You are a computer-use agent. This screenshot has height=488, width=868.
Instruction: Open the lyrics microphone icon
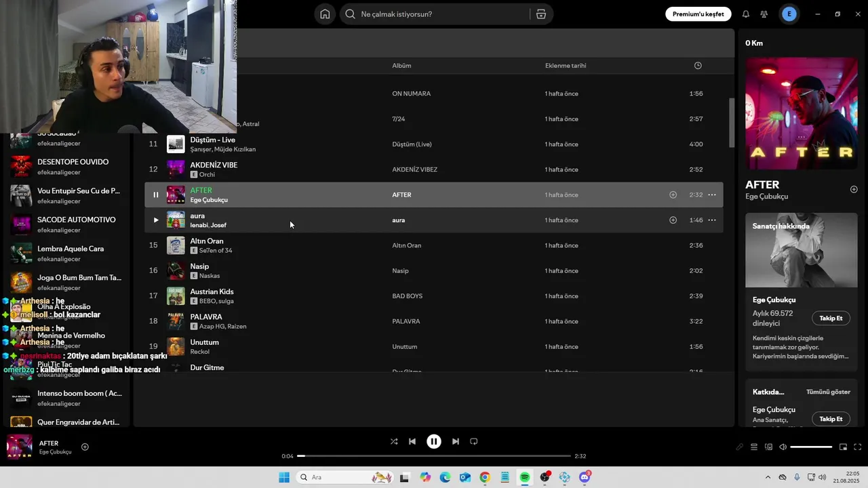740,447
